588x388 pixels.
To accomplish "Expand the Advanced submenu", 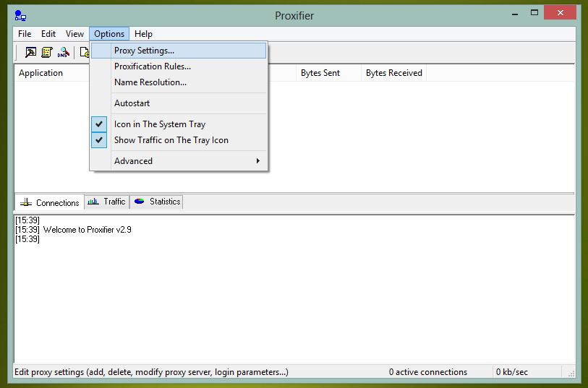I will pyautogui.click(x=179, y=161).
